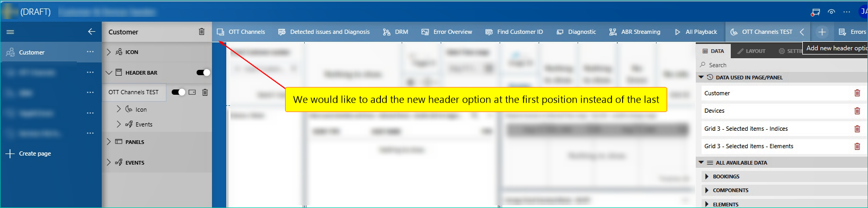This screenshot has width=868, height=208.
Task: Collapse ALL AVAILABLE DATA section
Action: (702, 162)
